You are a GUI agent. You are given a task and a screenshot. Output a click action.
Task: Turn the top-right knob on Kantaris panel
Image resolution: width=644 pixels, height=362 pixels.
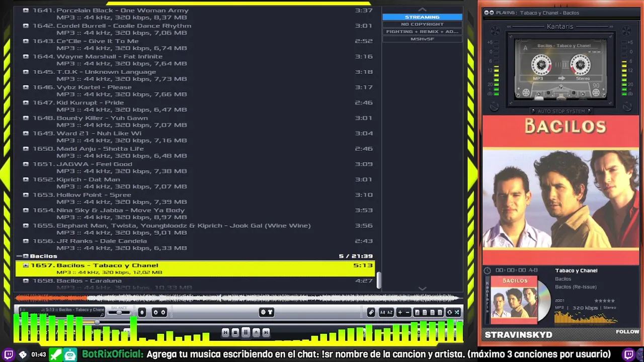[x=626, y=31]
